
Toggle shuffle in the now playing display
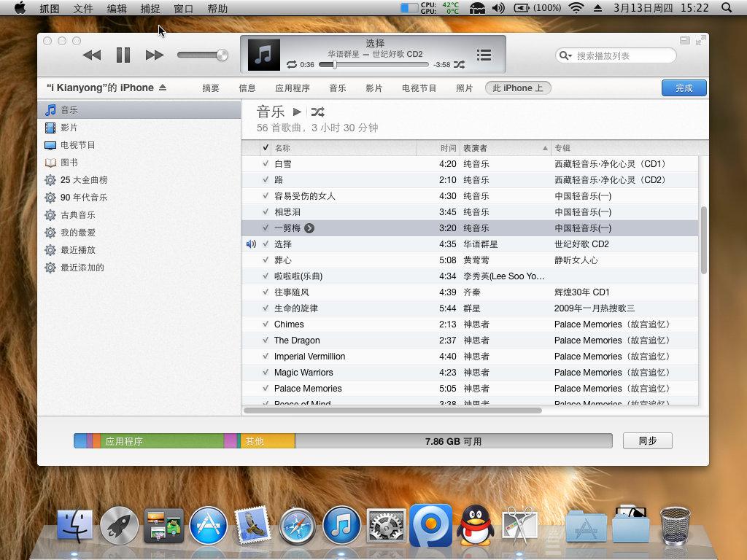[x=459, y=65]
